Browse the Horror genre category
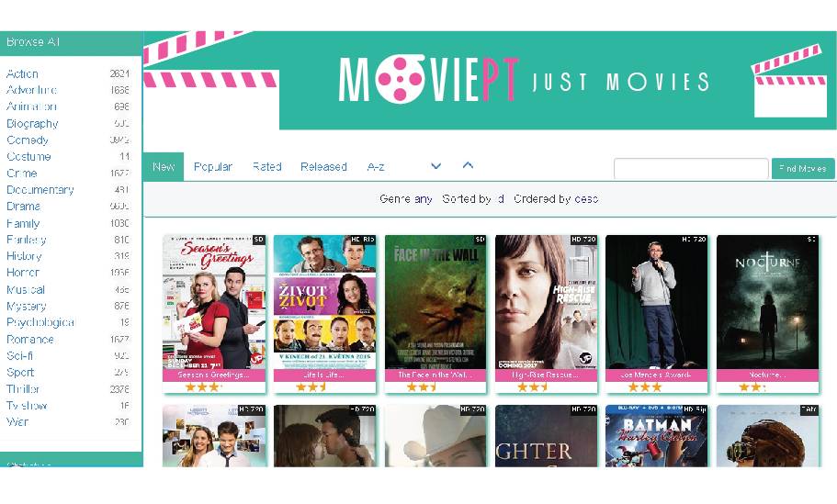The height and width of the screenshot is (504, 837). (23, 273)
